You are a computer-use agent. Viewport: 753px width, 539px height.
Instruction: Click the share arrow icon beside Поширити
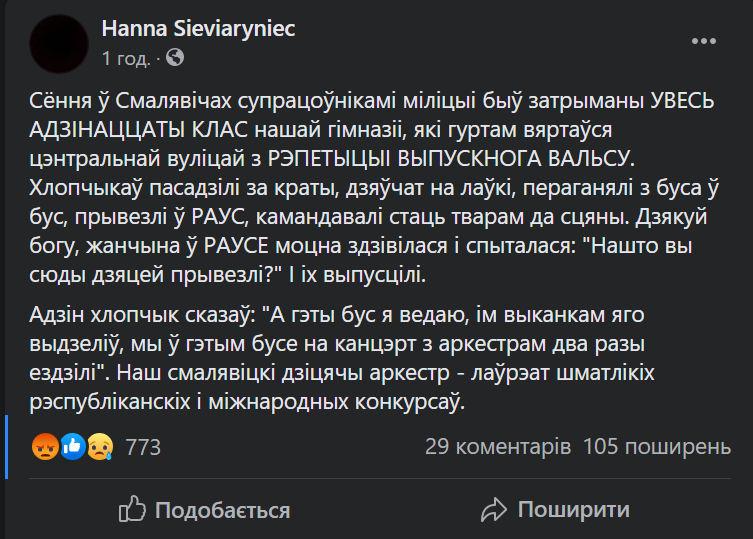point(494,510)
